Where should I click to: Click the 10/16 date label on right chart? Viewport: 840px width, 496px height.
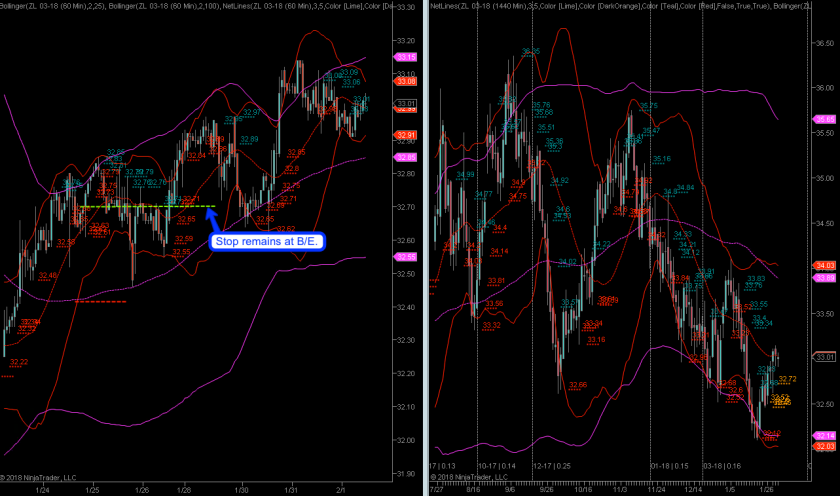pos(583,489)
